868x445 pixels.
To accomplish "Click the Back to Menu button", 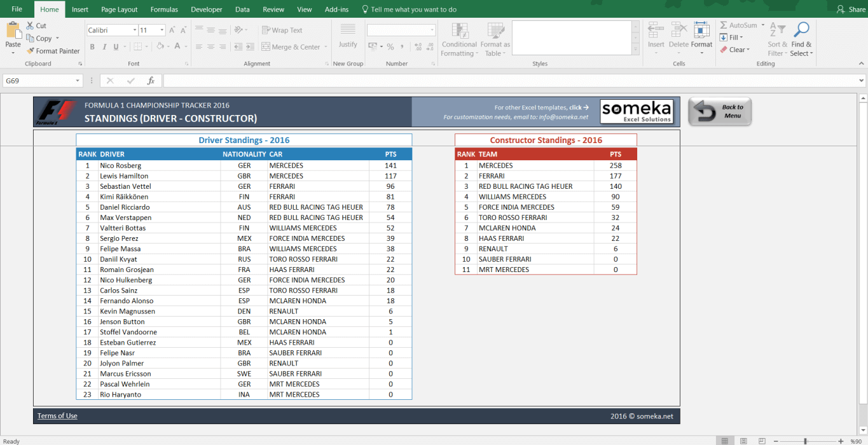I will 720,111.
